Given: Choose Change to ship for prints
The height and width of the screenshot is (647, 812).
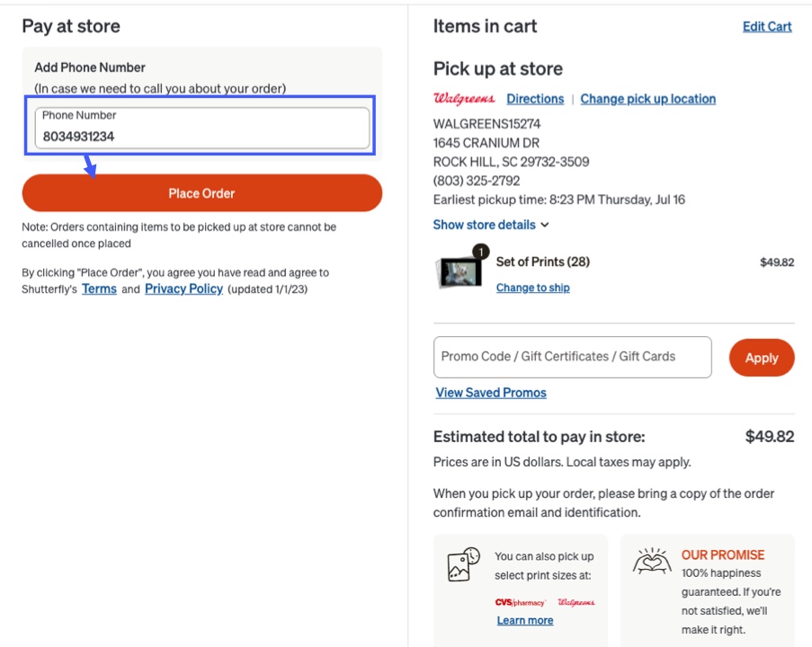Looking at the screenshot, I should tap(533, 288).
